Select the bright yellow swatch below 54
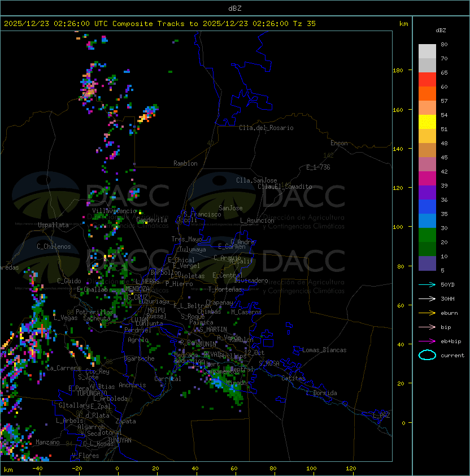This screenshot has width=470, height=476. coord(427,122)
